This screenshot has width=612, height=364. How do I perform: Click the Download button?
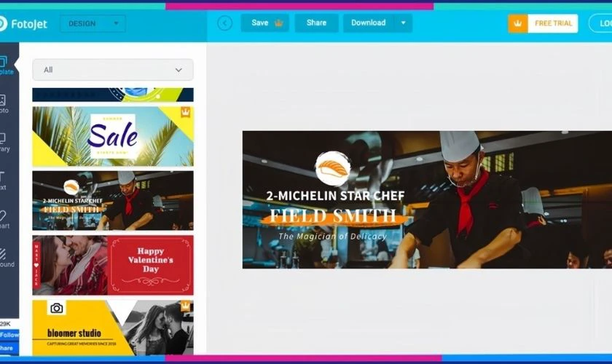369,23
